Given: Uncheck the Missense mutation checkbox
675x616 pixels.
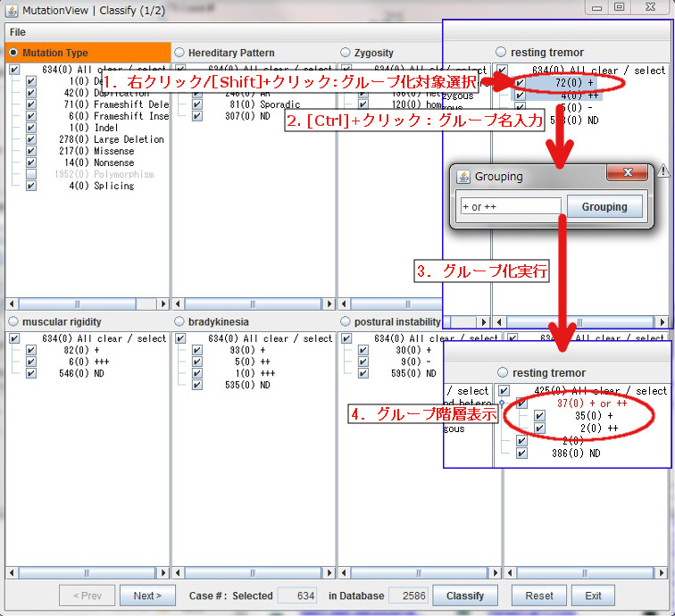Looking at the screenshot, I should tap(31, 151).
